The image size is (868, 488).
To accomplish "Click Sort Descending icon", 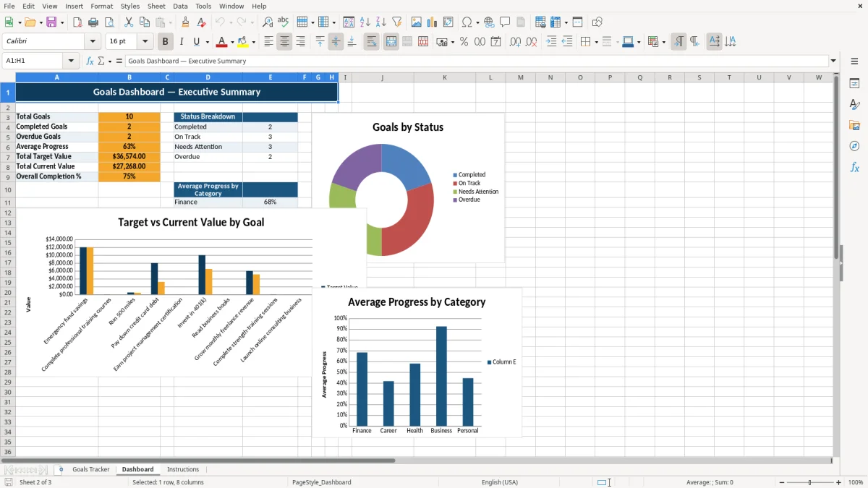I will [x=381, y=22].
